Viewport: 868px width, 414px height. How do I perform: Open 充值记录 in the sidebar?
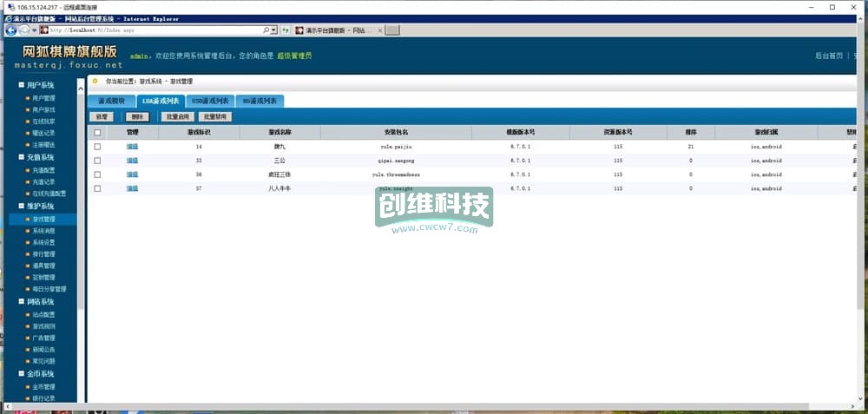pos(43,181)
